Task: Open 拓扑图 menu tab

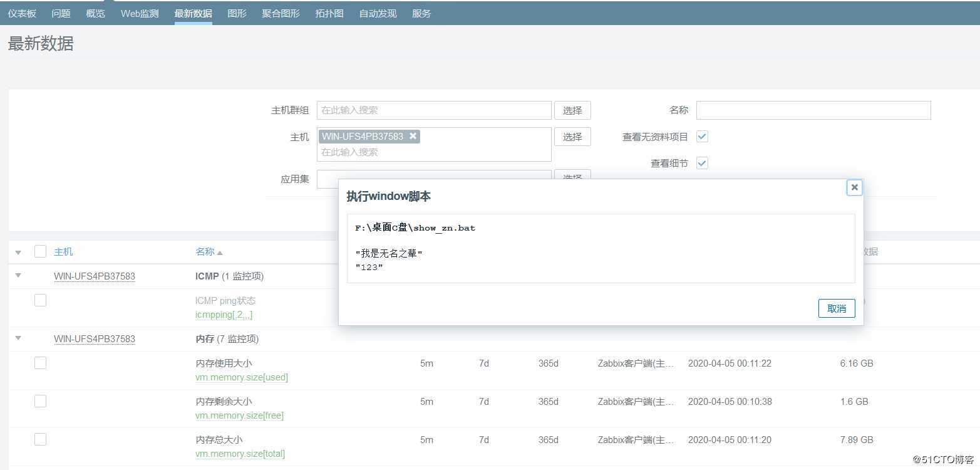Action: click(329, 13)
